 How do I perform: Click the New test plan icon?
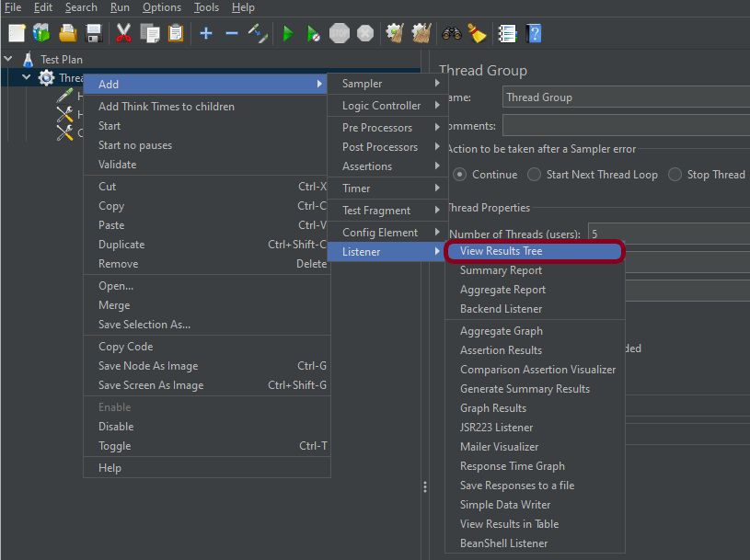tap(17, 34)
